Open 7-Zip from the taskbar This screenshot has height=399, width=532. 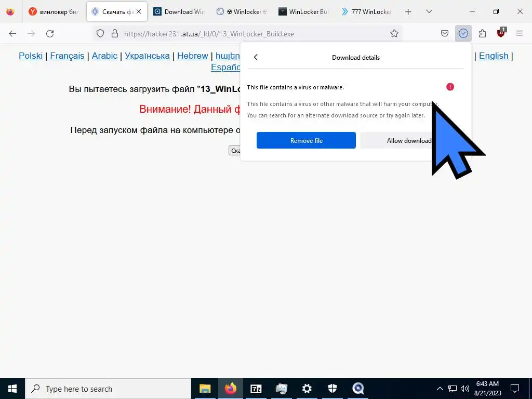coord(256,389)
